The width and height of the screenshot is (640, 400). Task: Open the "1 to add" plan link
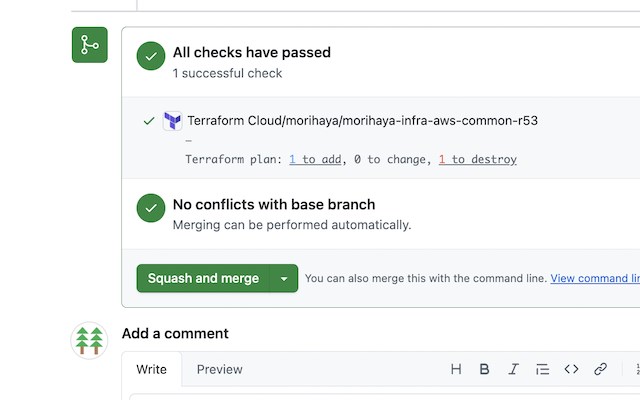click(316, 159)
